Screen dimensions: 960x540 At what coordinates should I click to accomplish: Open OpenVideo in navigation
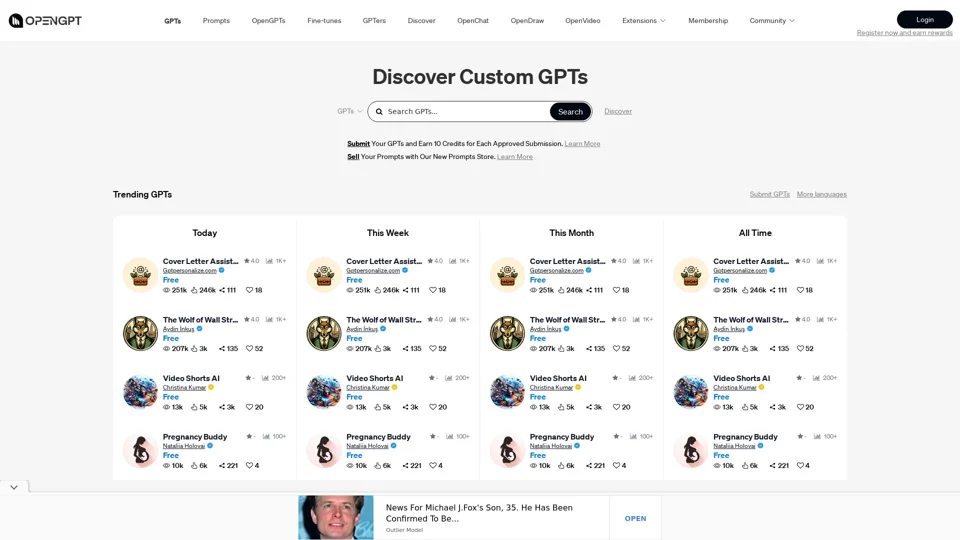click(582, 21)
